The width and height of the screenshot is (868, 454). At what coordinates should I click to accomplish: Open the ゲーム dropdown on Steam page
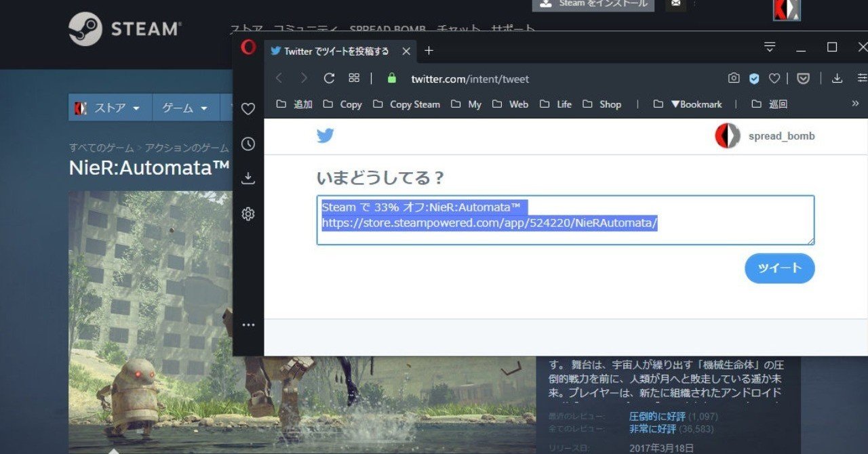pos(184,108)
